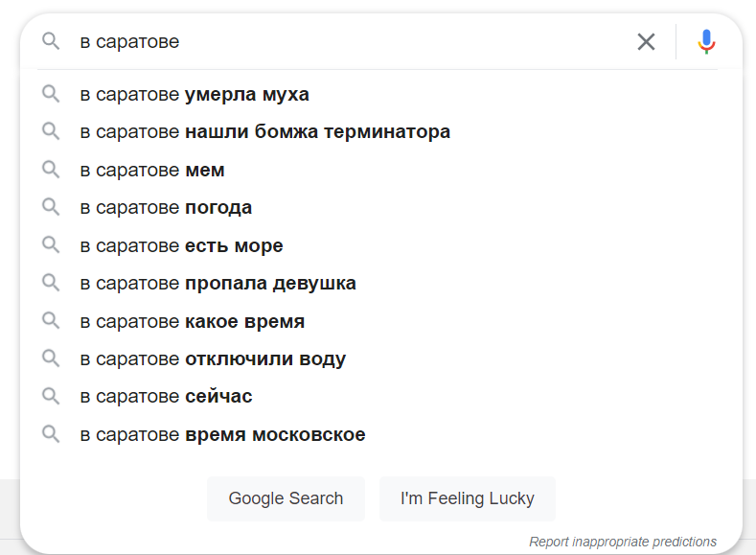Select 'в саратове отключили воду' suggestion
The width and height of the screenshot is (756, 555).
tap(213, 359)
